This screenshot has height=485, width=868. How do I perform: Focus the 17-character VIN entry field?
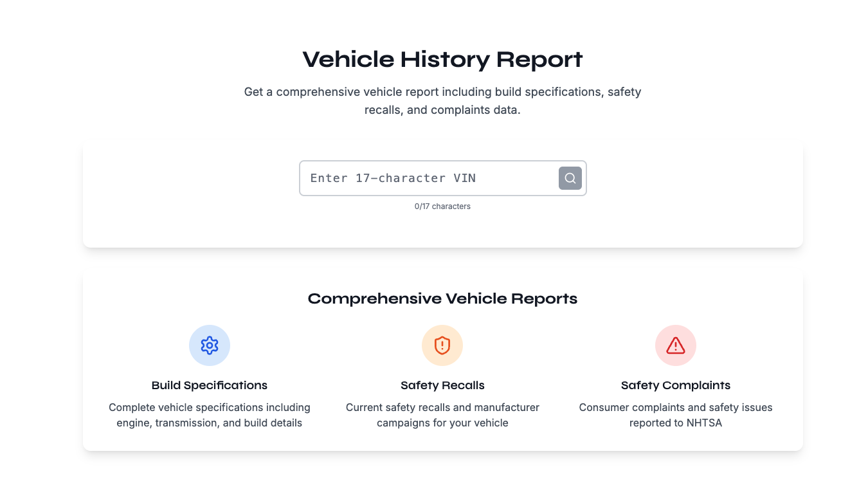click(428, 178)
